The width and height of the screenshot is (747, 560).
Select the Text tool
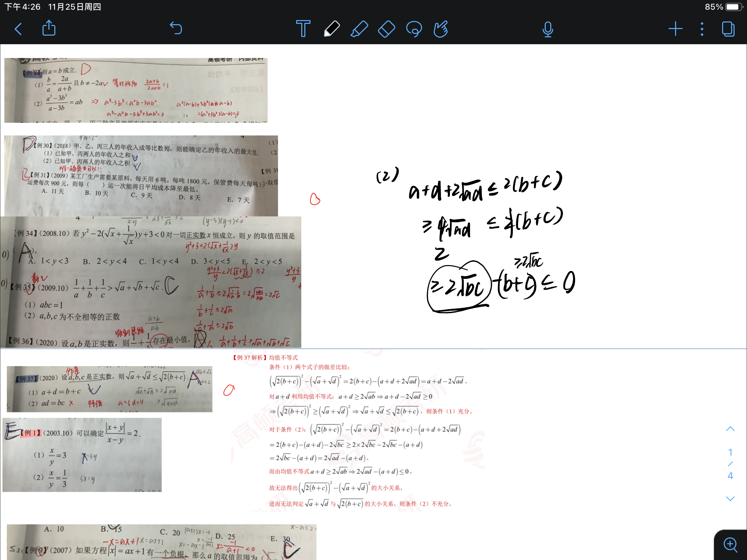303,29
